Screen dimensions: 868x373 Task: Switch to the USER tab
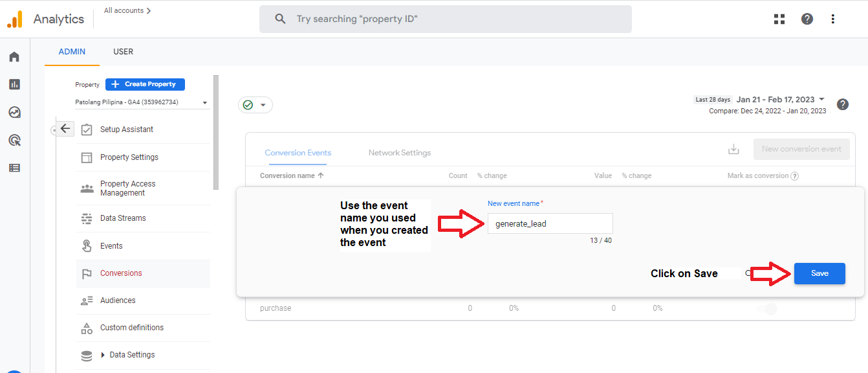pyautogui.click(x=124, y=52)
